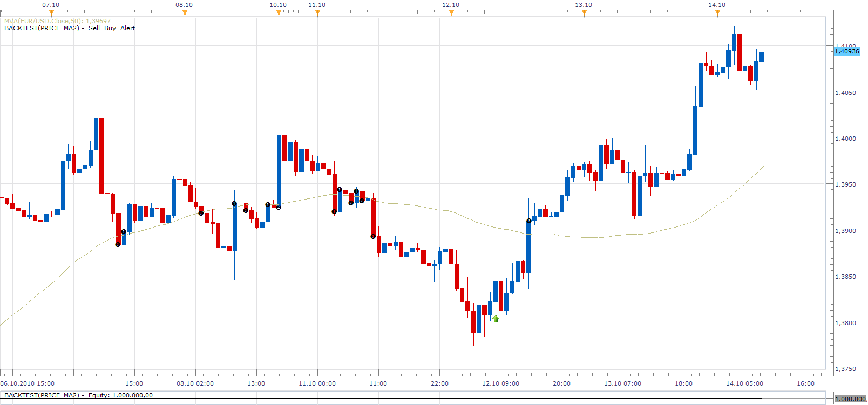This screenshot has width=868, height=405.
Task: Select the 11.10 day marker triangle
Action: click(317, 13)
